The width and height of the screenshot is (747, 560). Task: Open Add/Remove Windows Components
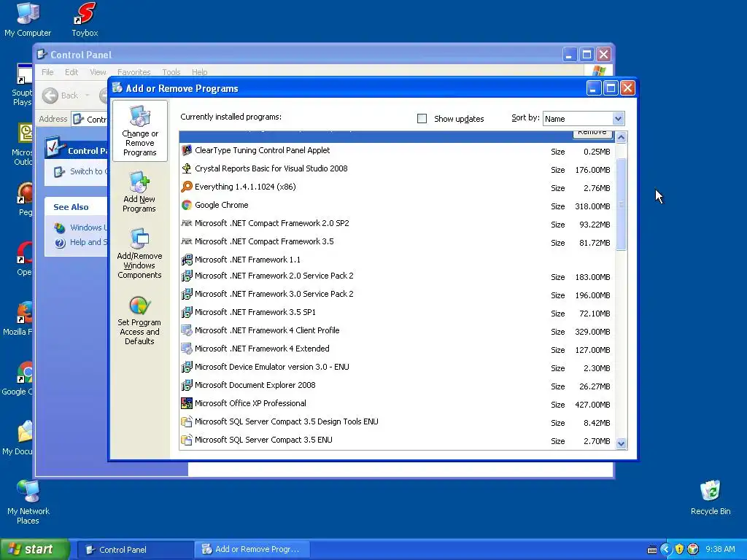(139, 253)
